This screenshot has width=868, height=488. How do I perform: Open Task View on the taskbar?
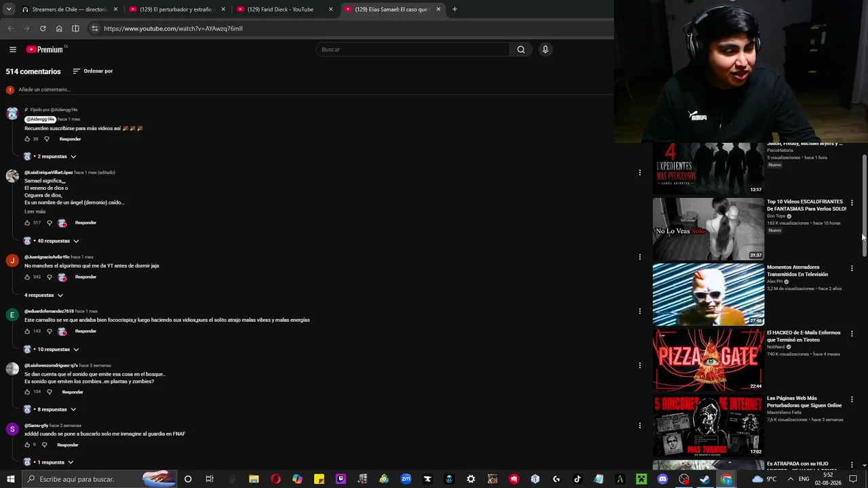(210, 479)
